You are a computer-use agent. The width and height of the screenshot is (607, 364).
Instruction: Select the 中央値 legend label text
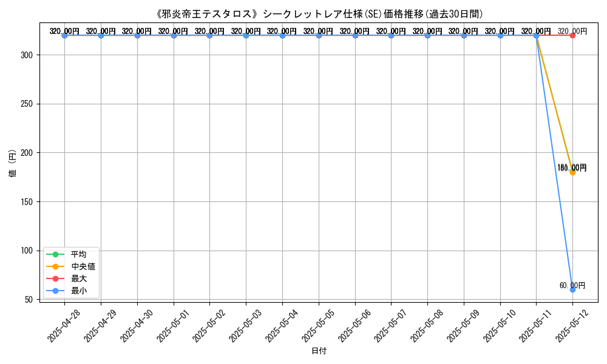pos(83,266)
